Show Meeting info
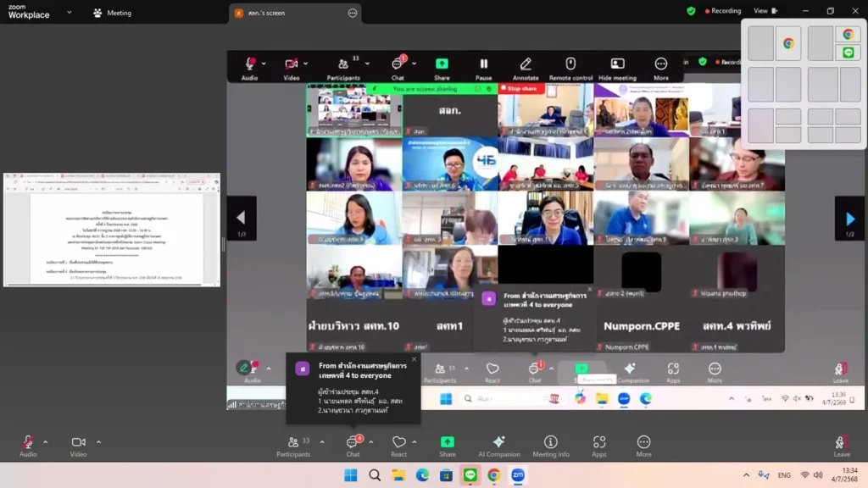Viewport: 868px width, 488px height. (551, 446)
